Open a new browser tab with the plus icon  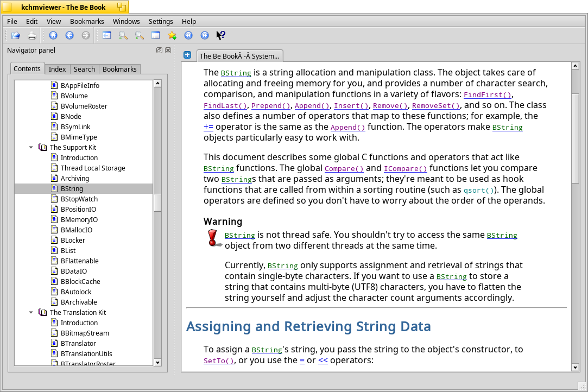187,55
